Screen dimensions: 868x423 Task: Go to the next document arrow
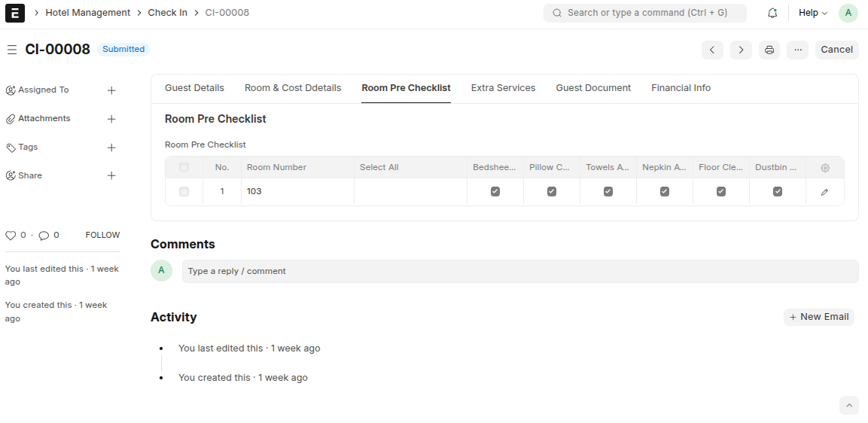pos(741,50)
